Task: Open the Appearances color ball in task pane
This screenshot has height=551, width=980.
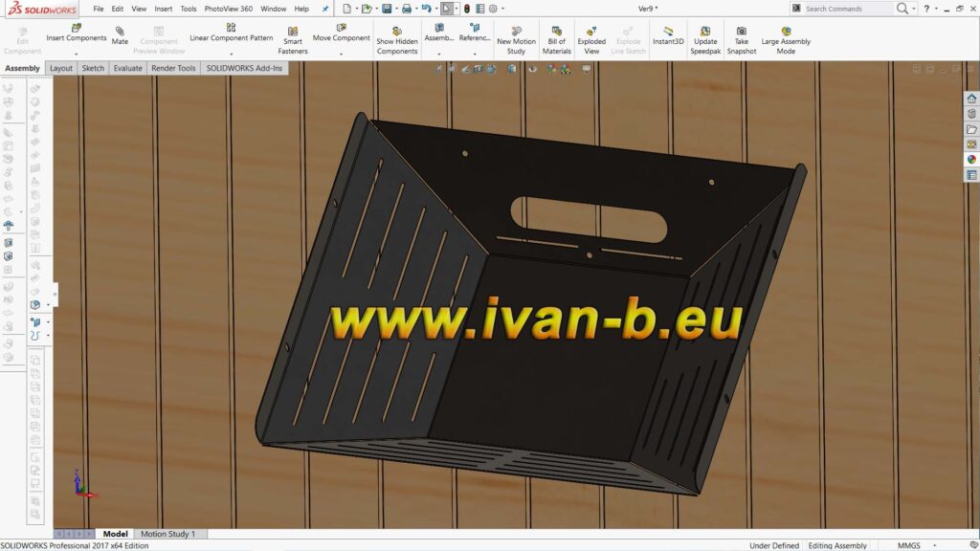Action: pyautogui.click(x=971, y=160)
